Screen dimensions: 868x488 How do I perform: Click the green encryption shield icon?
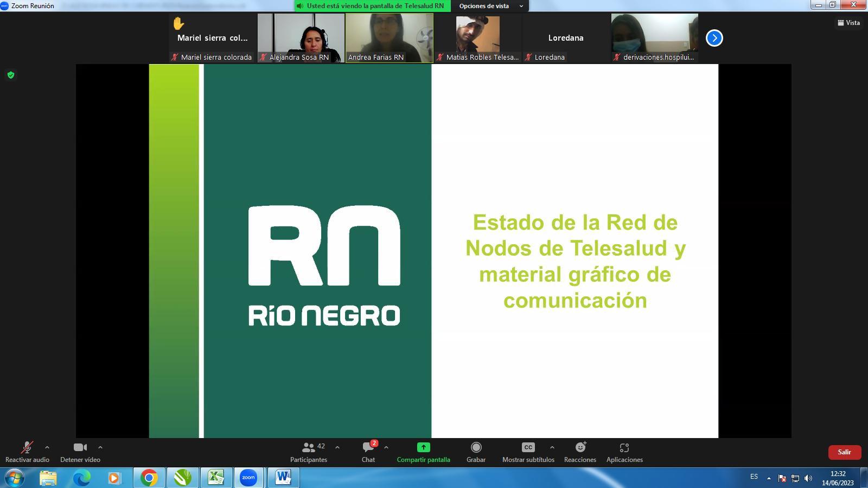coord(10,75)
